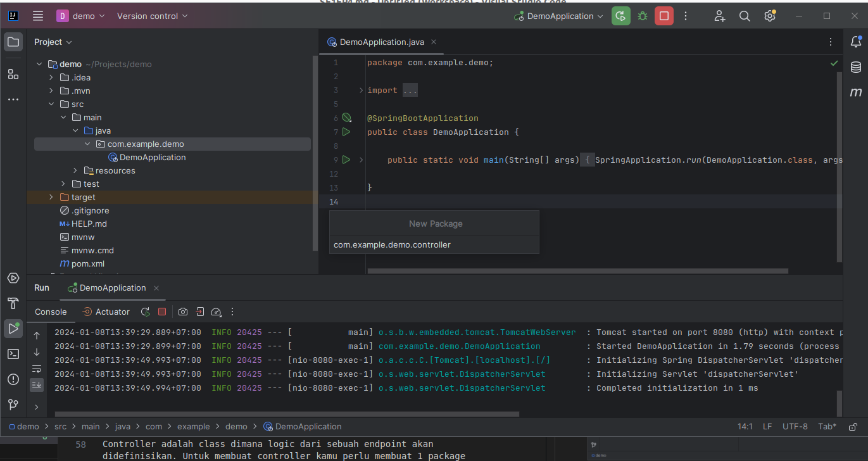Open the profiler gauge icon in Run toolbar
This screenshot has height=461, width=868.
pos(216,312)
